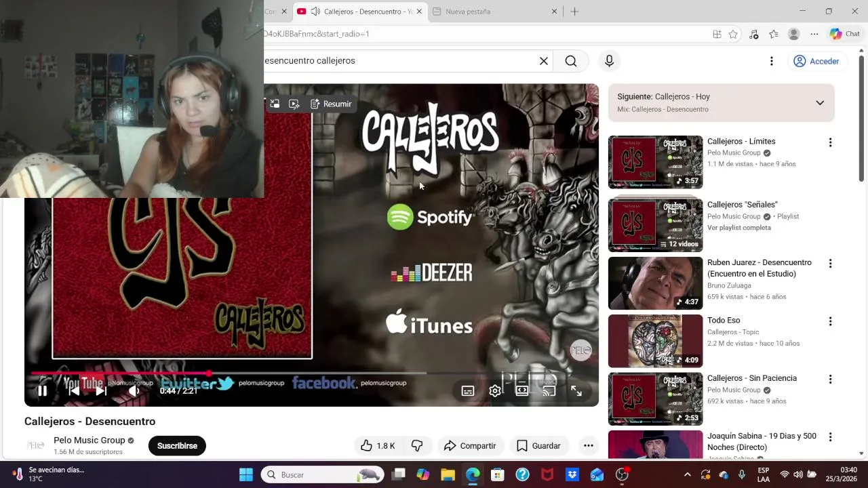Open Callejeros - Sin Paciencia title
This screenshot has height=488, width=868.
(752, 378)
